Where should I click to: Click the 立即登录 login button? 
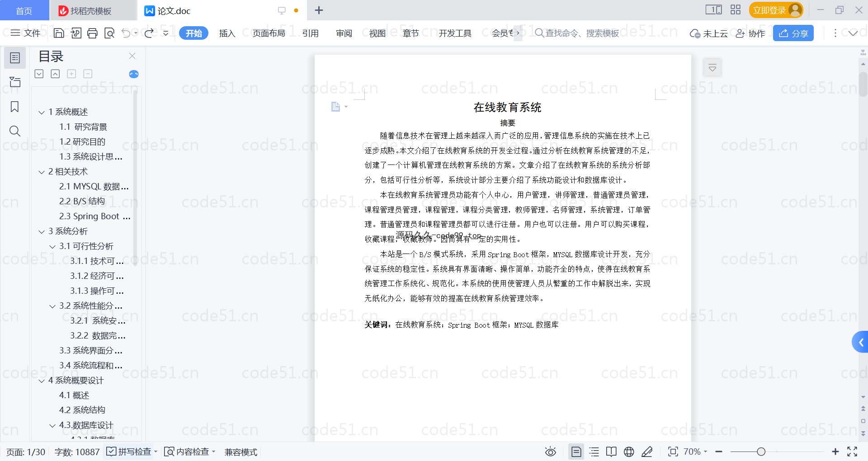776,10
